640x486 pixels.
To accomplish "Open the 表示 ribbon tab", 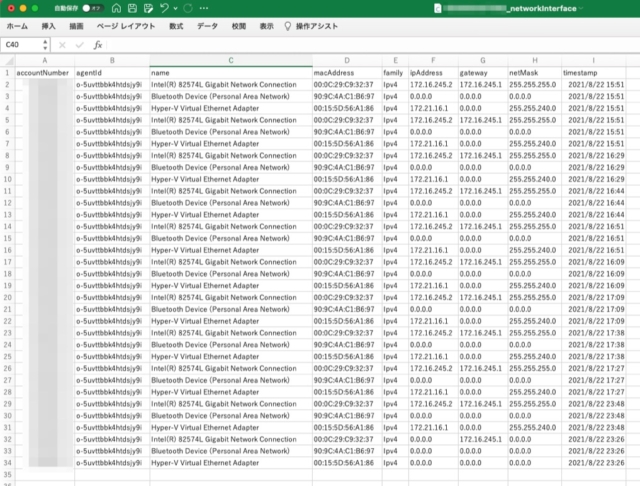I will click(267, 27).
